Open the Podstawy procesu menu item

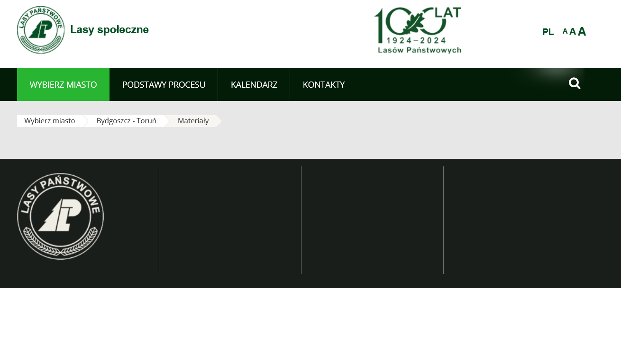click(x=164, y=84)
